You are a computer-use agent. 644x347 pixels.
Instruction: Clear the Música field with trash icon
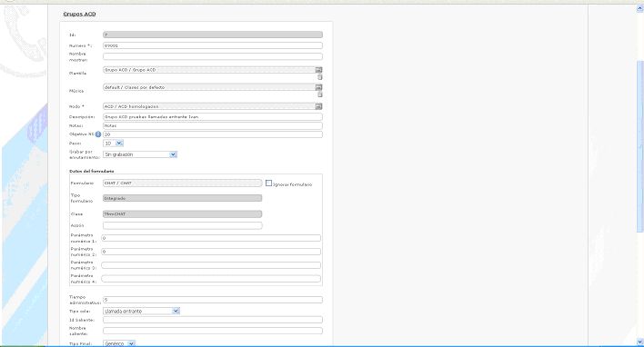pyautogui.click(x=320, y=94)
